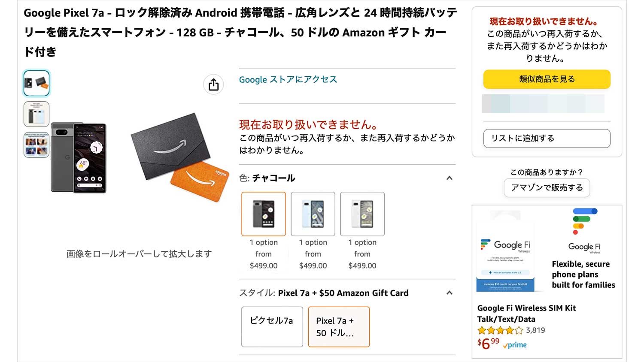Select the second thumbnail showing three phone colors
The image size is (644, 362).
point(36,114)
